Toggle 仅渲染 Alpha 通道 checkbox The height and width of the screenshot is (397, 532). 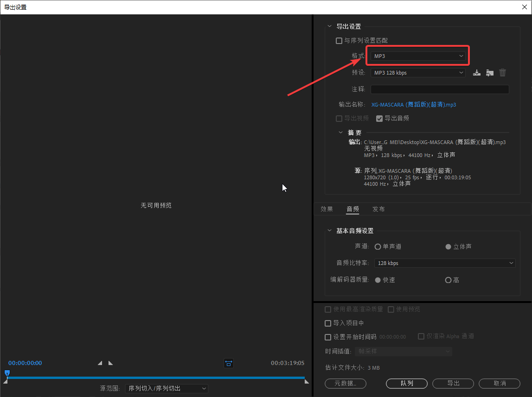421,336
